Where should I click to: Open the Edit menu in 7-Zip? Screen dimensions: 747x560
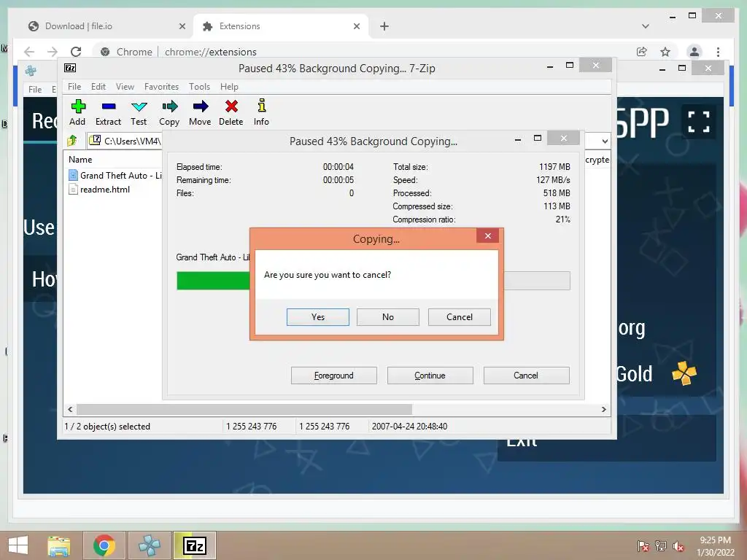[98, 87]
